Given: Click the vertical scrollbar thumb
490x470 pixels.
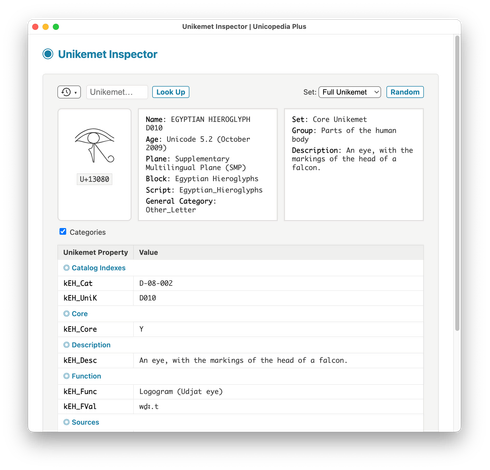Looking at the screenshot, I should coord(457,183).
